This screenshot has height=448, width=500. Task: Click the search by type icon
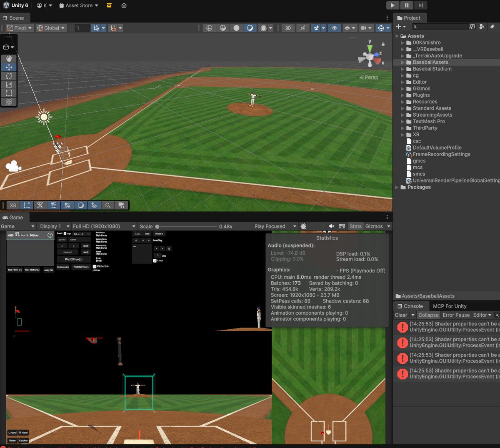coord(482,27)
